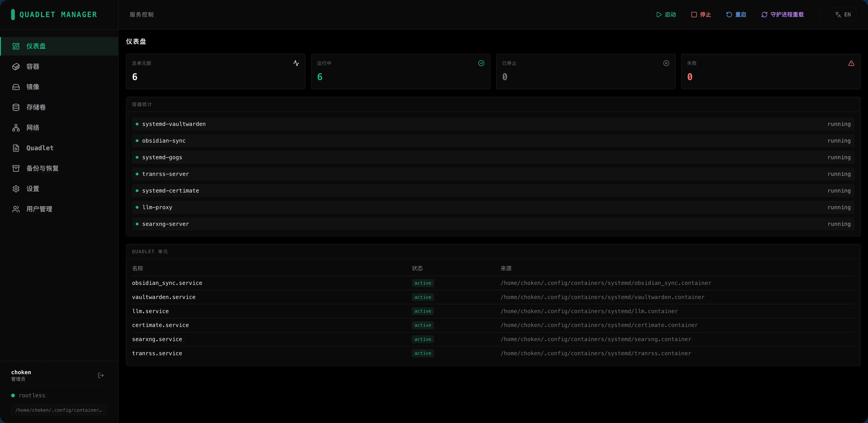Select the obsidian-sync container row
868x423 pixels.
[x=493, y=141]
